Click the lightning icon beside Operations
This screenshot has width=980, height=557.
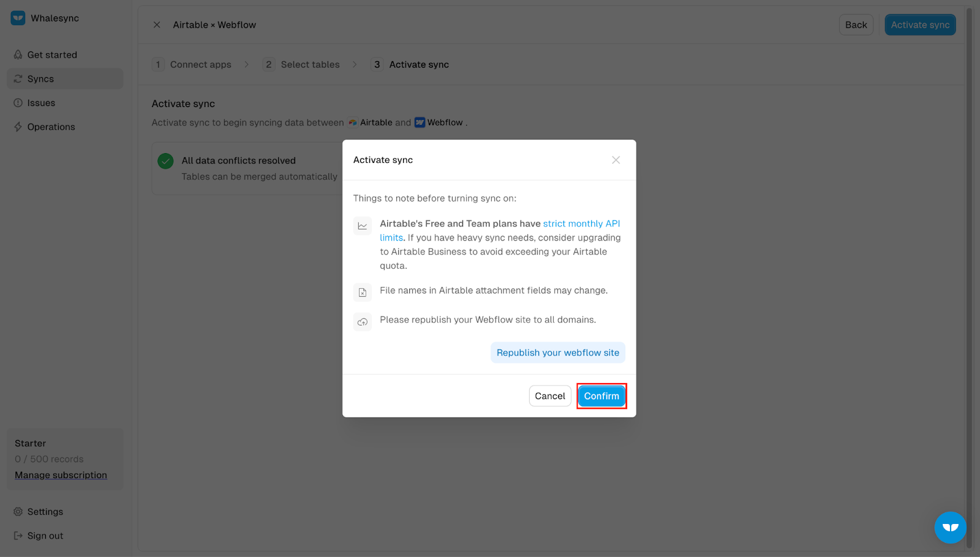tap(18, 127)
